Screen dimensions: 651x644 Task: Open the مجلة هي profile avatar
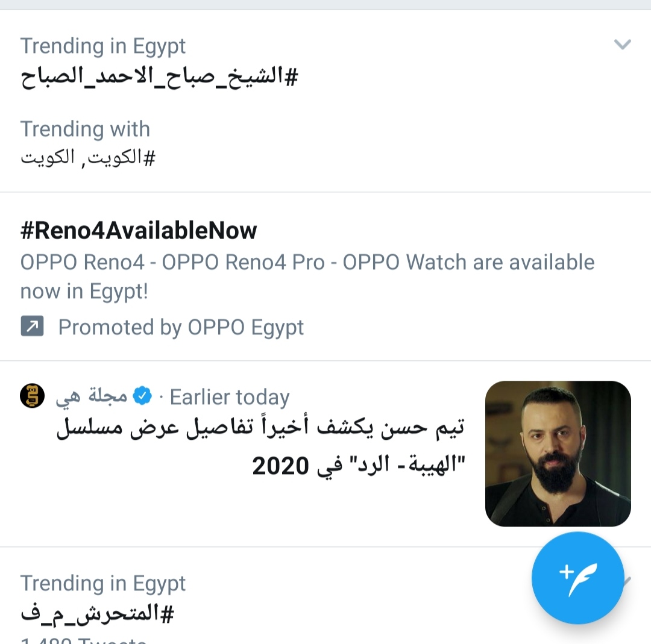tap(32, 396)
